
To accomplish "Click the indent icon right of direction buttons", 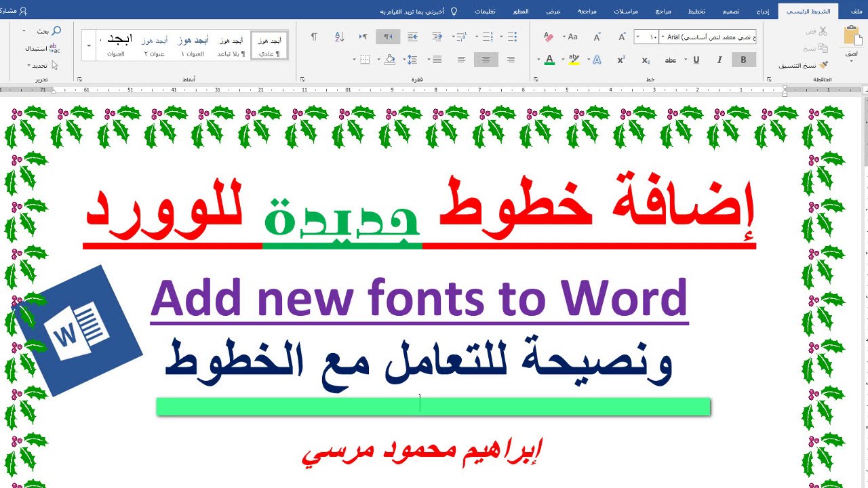I will tap(413, 37).
